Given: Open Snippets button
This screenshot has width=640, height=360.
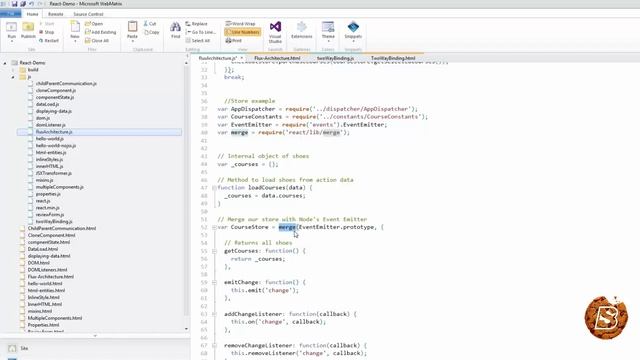Looking at the screenshot, I should tap(353, 31).
